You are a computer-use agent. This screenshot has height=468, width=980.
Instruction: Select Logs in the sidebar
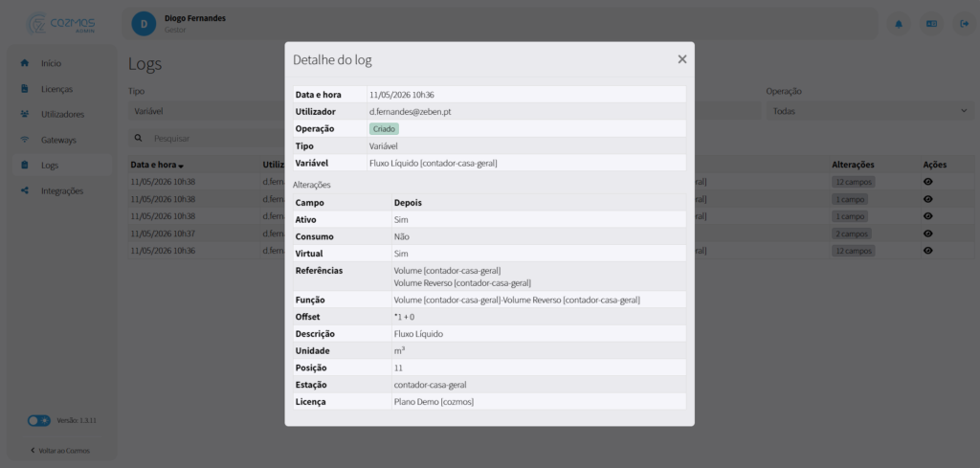[x=62, y=166]
